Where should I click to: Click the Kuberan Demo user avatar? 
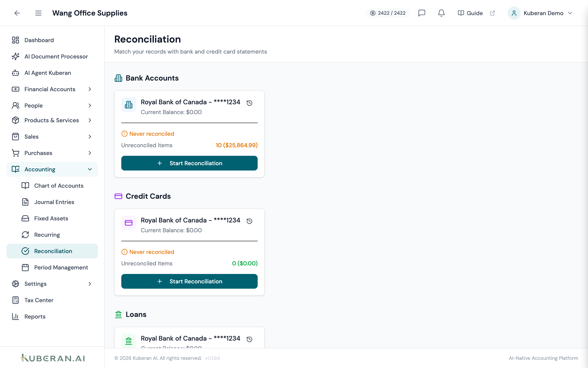click(514, 13)
